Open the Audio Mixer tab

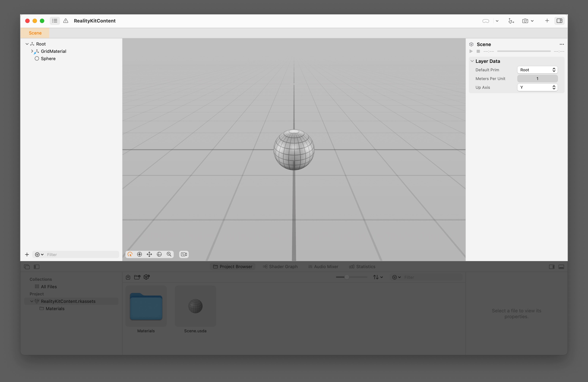click(x=323, y=266)
